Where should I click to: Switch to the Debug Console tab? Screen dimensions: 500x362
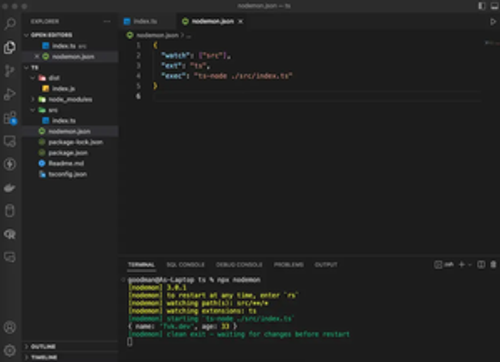tap(239, 265)
